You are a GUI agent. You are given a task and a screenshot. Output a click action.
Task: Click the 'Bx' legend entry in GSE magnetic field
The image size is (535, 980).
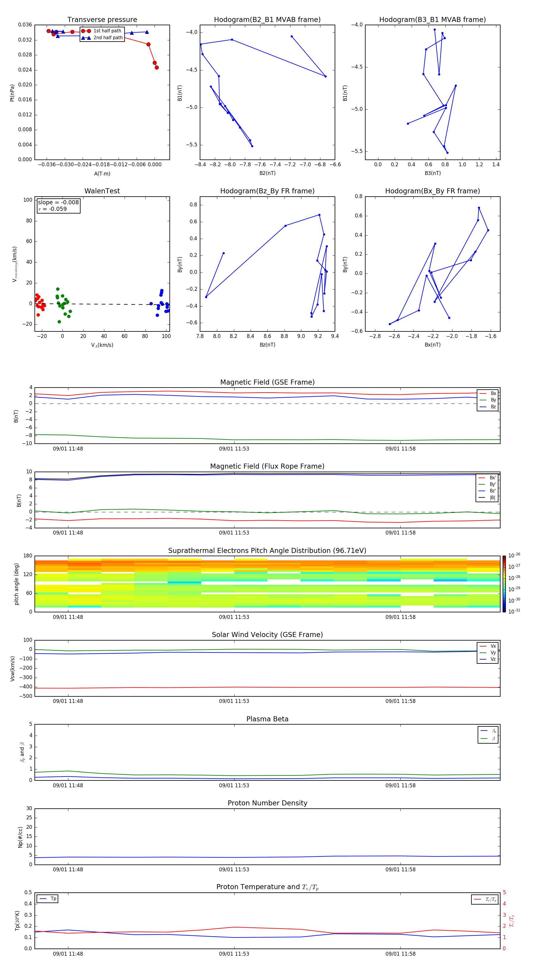click(488, 393)
